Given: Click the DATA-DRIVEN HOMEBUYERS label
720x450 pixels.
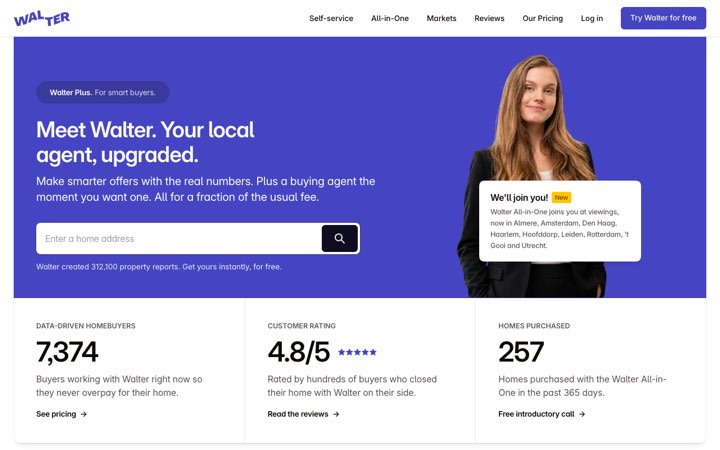Looking at the screenshot, I should [86, 326].
